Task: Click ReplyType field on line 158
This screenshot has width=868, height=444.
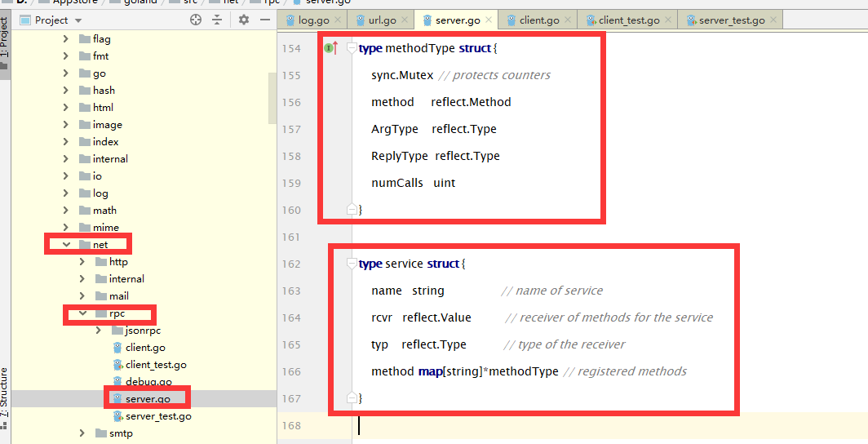Action: (400, 156)
